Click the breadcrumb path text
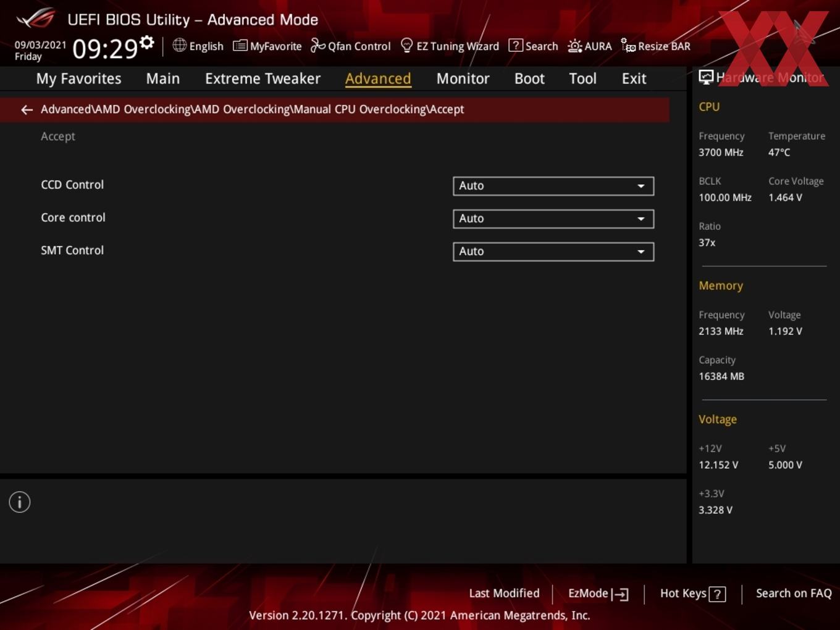Viewport: 840px width, 630px height. coord(253,109)
